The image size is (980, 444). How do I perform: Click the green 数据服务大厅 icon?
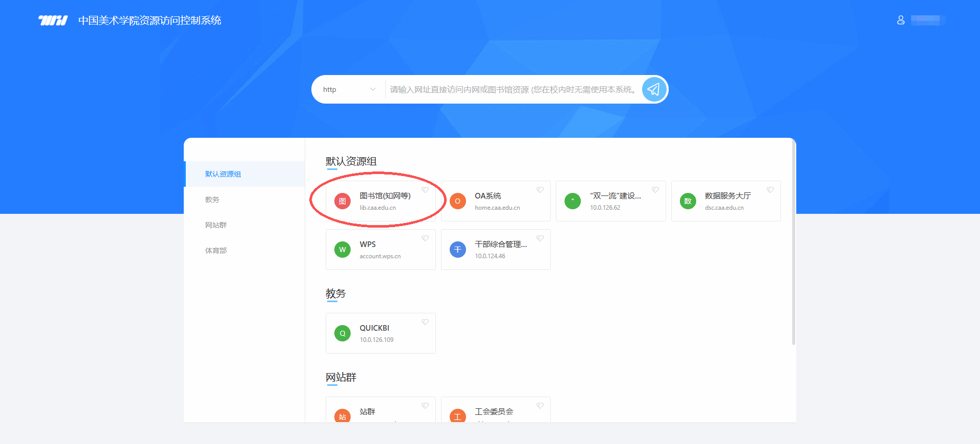point(688,201)
